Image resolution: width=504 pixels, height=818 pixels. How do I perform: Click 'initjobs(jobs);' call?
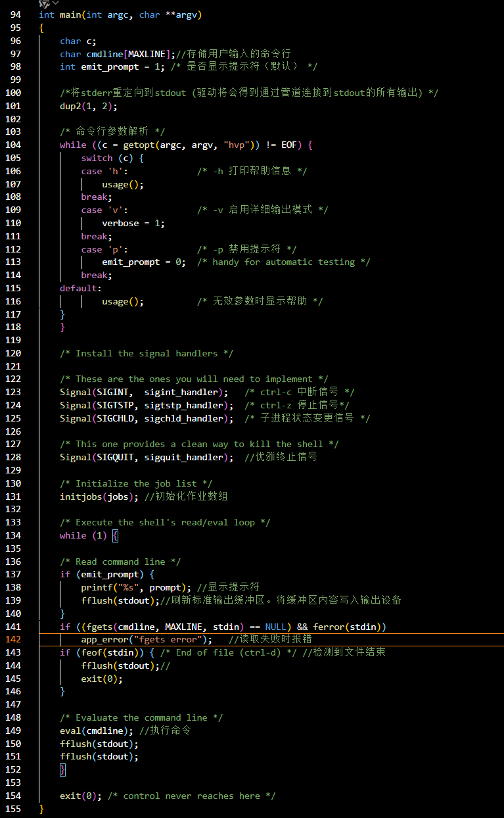99,496
